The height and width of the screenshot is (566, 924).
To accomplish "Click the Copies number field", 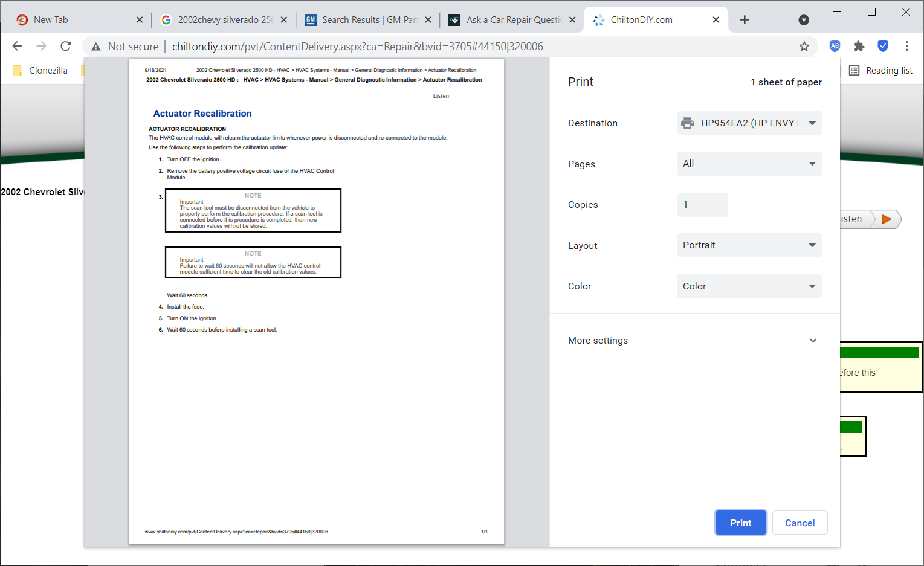I will tap(702, 205).
